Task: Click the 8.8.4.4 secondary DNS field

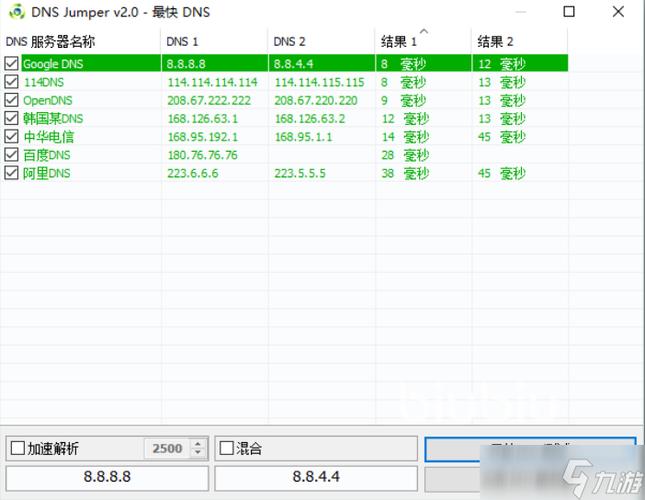Action: [x=316, y=477]
